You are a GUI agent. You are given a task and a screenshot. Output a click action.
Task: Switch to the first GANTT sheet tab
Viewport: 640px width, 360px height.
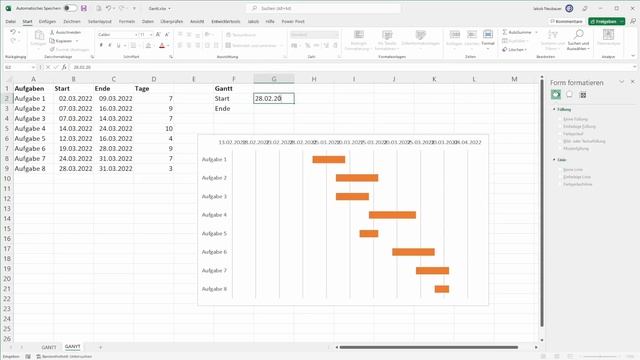pos(49,347)
